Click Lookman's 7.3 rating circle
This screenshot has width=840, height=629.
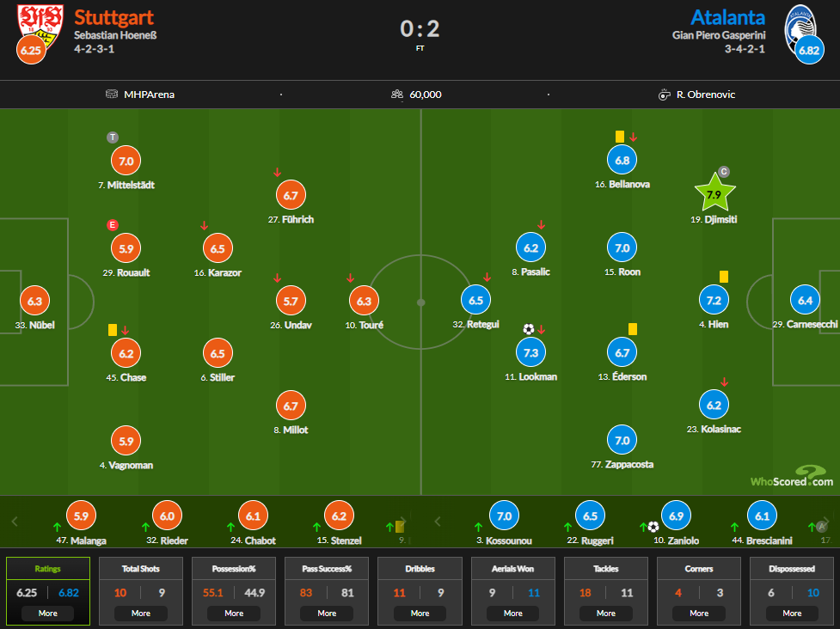(530, 353)
